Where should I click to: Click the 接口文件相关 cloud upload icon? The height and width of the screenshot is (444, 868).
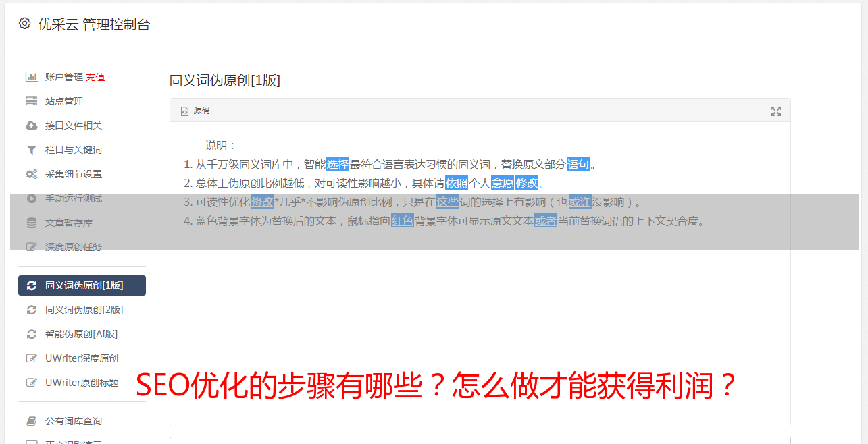[x=31, y=126]
